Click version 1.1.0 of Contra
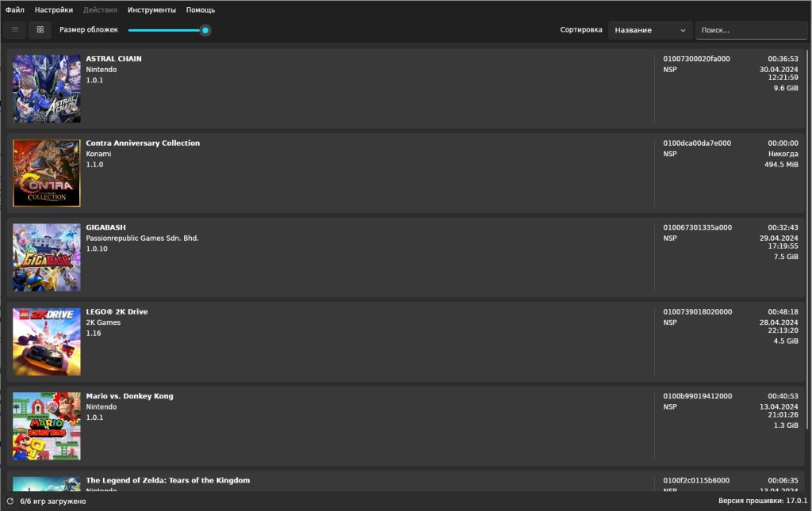 tap(95, 165)
